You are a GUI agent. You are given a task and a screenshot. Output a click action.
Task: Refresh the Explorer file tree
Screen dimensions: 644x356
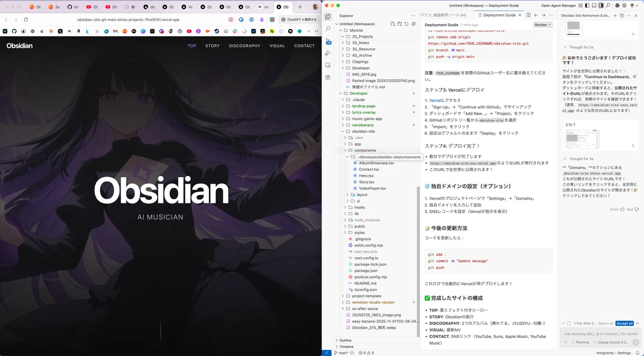coord(406,24)
